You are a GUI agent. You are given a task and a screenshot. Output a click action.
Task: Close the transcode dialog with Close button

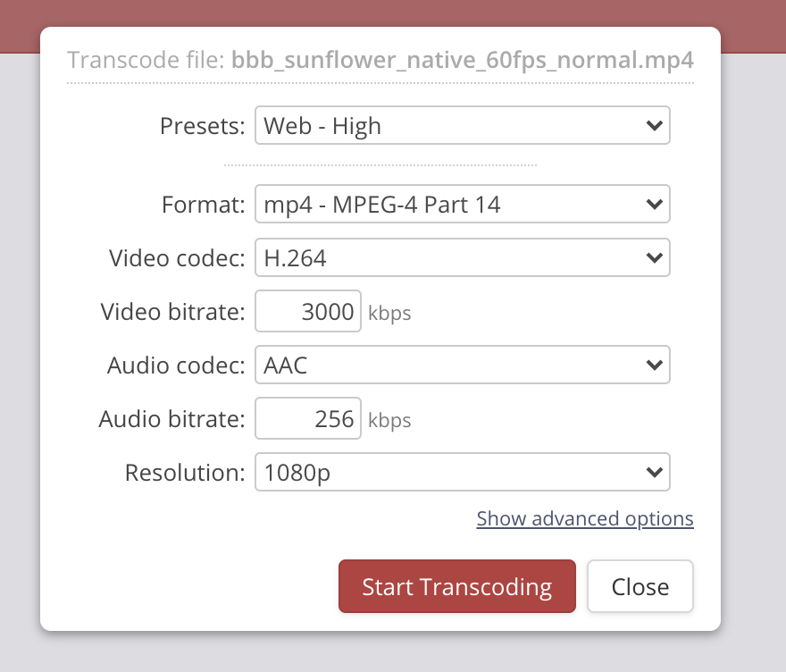click(x=640, y=587)
